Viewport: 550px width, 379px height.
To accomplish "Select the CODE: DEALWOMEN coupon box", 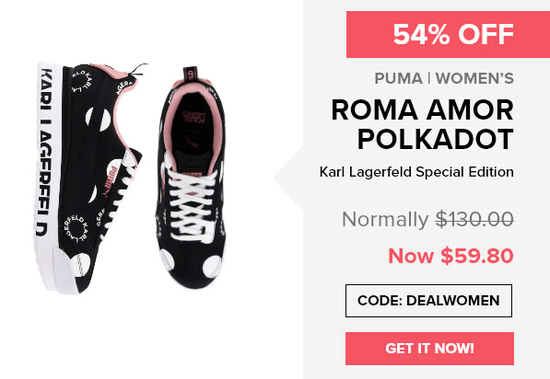I will coord(429,301).
